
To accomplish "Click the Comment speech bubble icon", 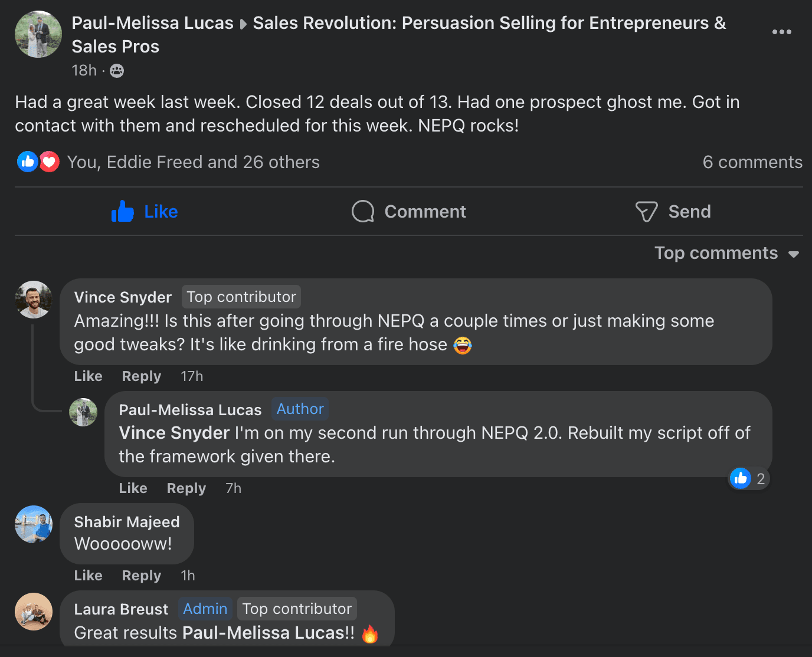I will click(363, 211).
